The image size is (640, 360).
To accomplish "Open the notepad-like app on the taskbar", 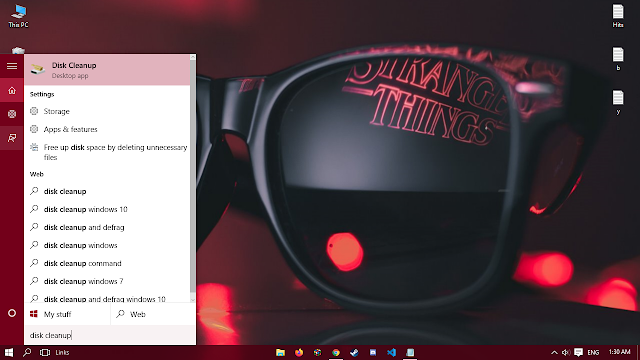I will tap(410, 352).
